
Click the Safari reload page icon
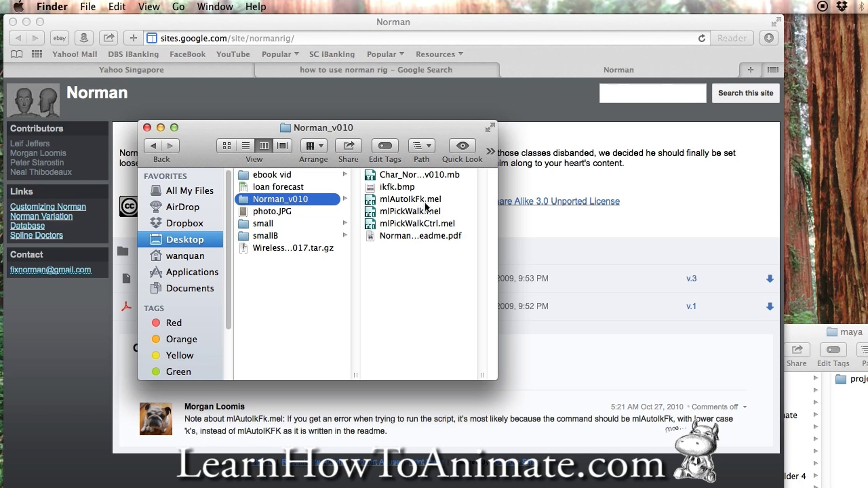pyautogui.click(x=702, y=38)
